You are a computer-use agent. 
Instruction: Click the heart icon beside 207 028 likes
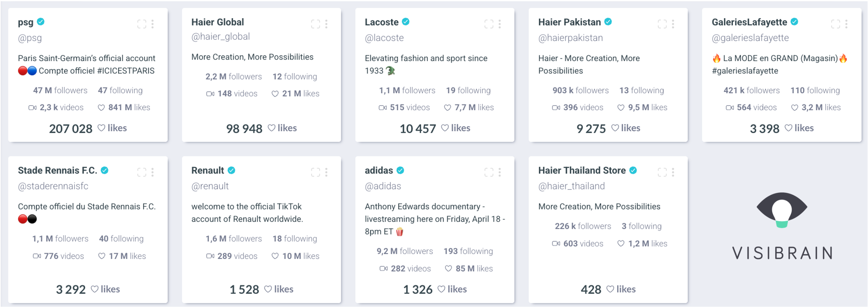101,128
